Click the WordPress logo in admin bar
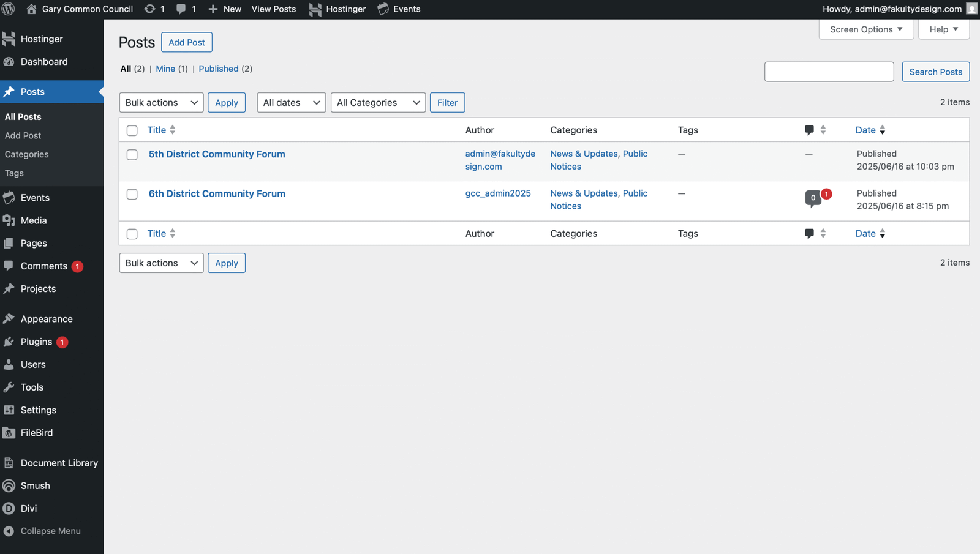The width and height of the screenshot is (980, 554). click(x=9, y=9)
